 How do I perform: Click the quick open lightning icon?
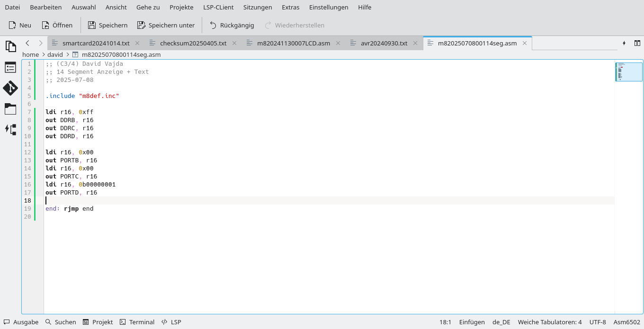coord(624,43)
